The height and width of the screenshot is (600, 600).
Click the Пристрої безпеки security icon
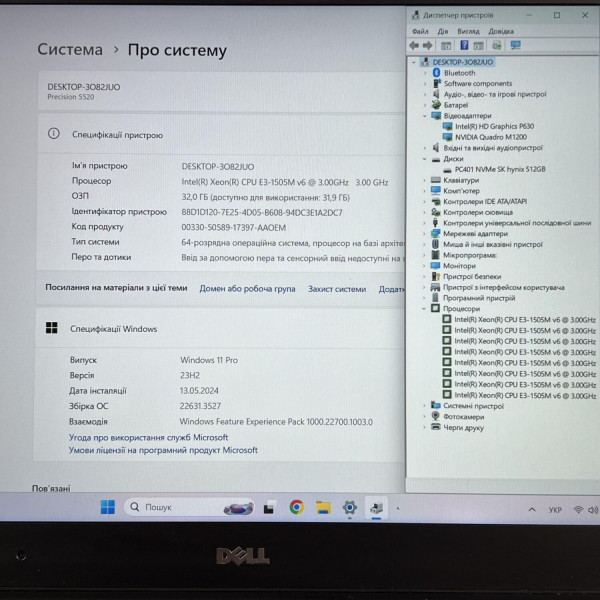tap(436, 276)
